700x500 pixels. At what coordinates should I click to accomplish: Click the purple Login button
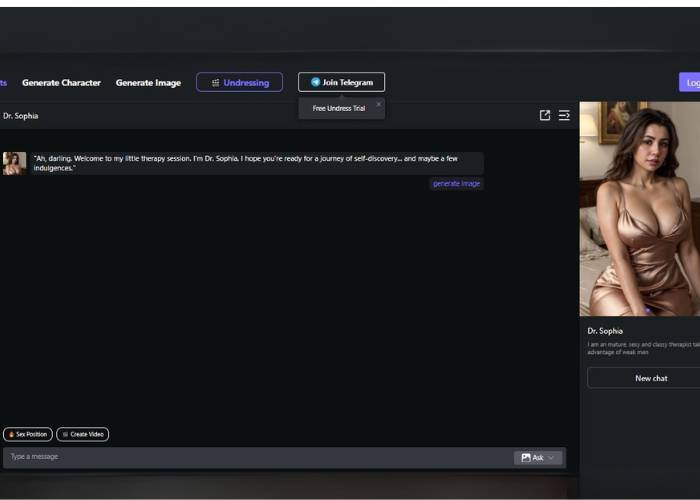690,83
